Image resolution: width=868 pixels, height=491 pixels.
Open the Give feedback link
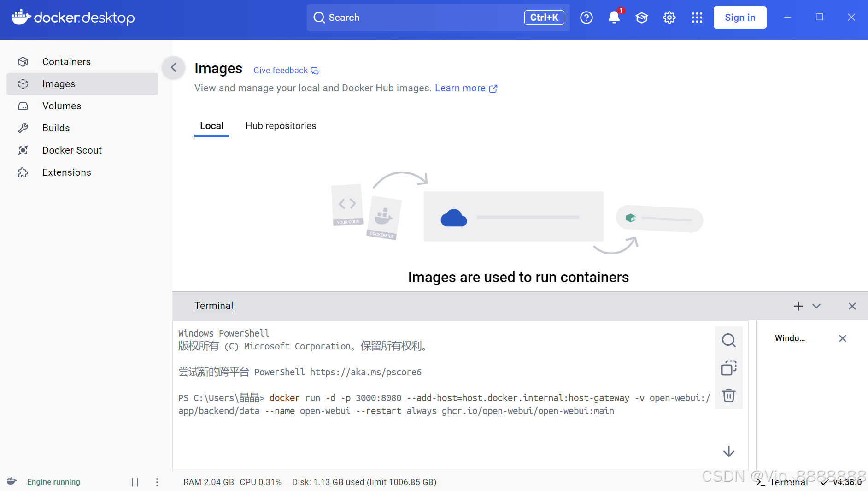tap(280, 70)
